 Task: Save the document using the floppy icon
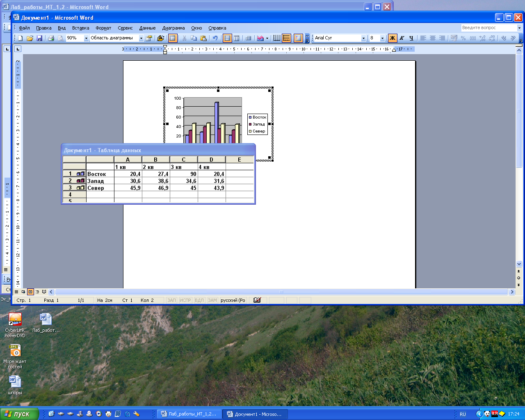[x=39, y=38]
